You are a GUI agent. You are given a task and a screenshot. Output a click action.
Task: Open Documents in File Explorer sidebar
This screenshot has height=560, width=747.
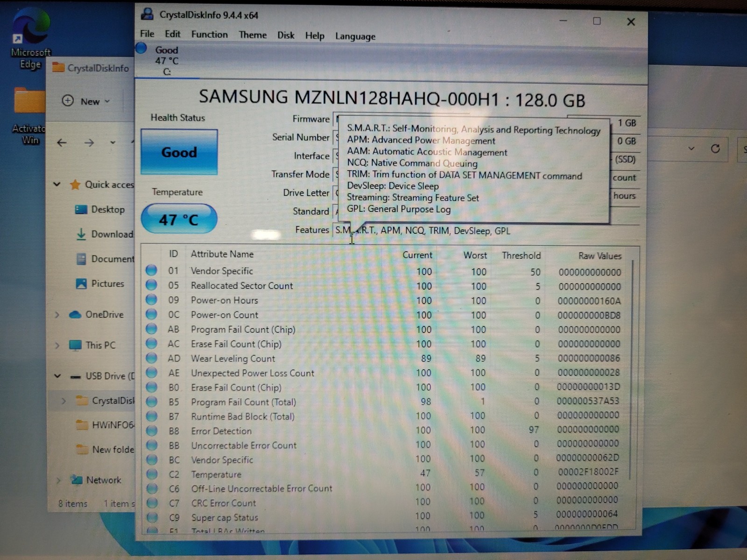click(x=106, y=259)
